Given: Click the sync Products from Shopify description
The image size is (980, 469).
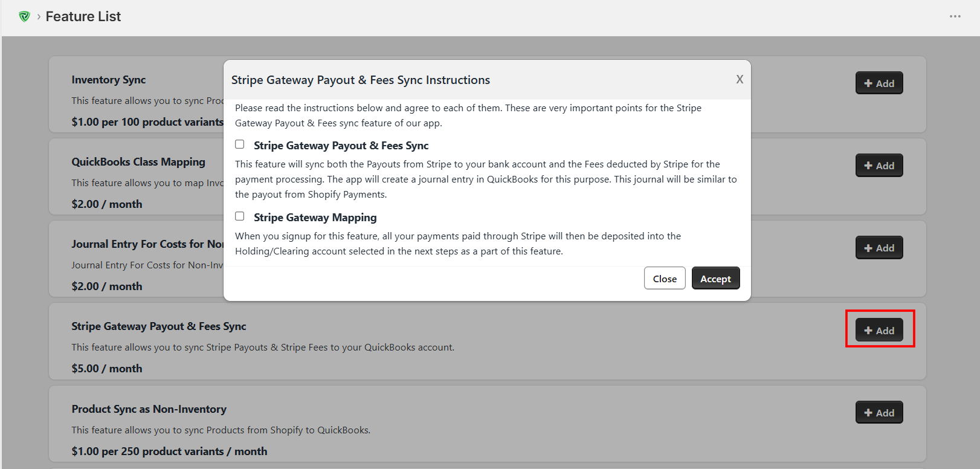Looking at the screenshot, I should click(x=221, y=430).
